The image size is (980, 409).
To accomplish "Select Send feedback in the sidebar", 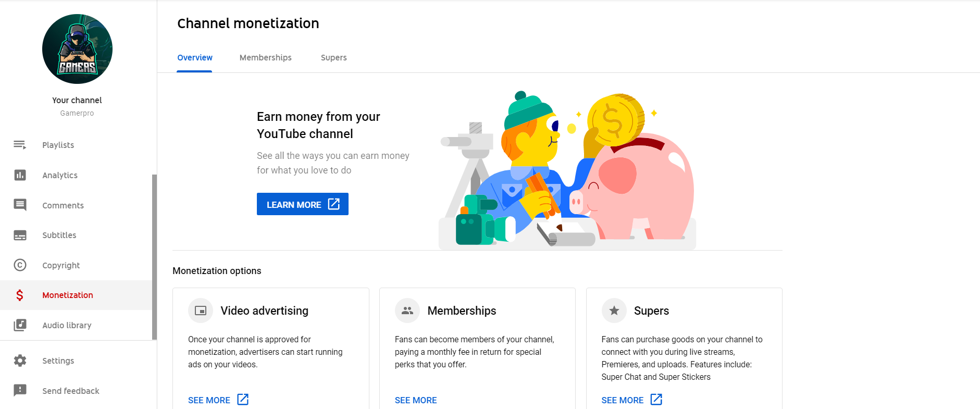I will point(78,391).
